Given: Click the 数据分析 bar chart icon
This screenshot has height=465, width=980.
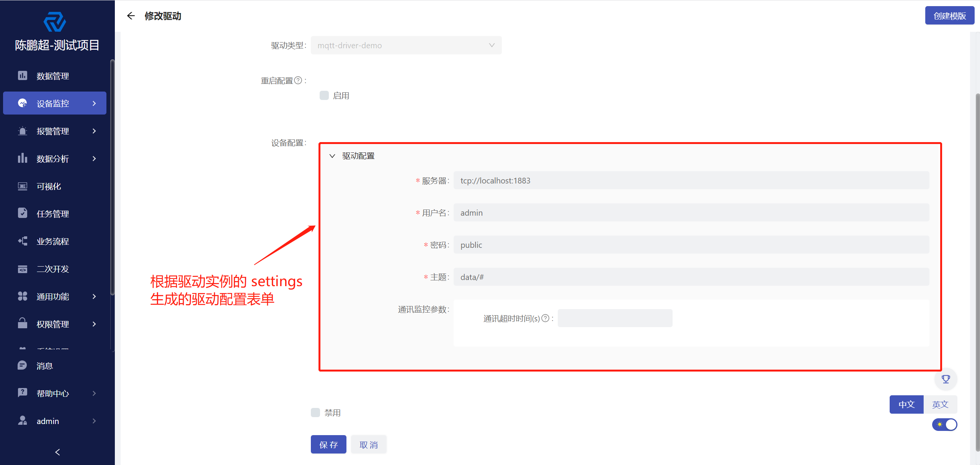Looking at the screenshot, I should tap(23, 158).
